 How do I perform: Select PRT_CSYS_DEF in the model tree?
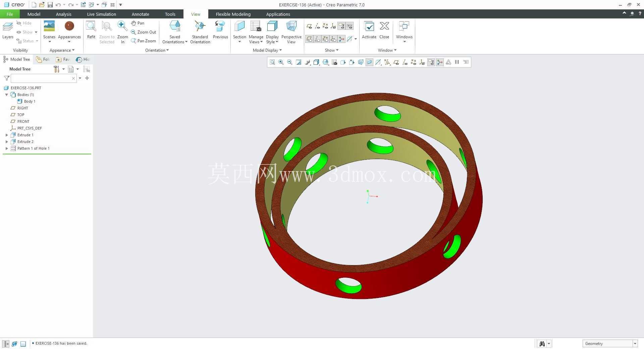click(x=30, y=128)
